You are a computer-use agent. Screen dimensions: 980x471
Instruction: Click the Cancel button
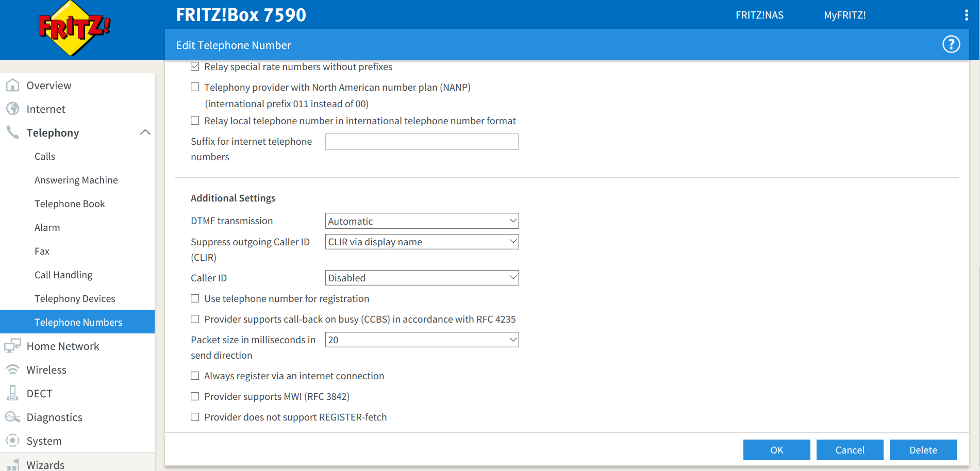850,450
